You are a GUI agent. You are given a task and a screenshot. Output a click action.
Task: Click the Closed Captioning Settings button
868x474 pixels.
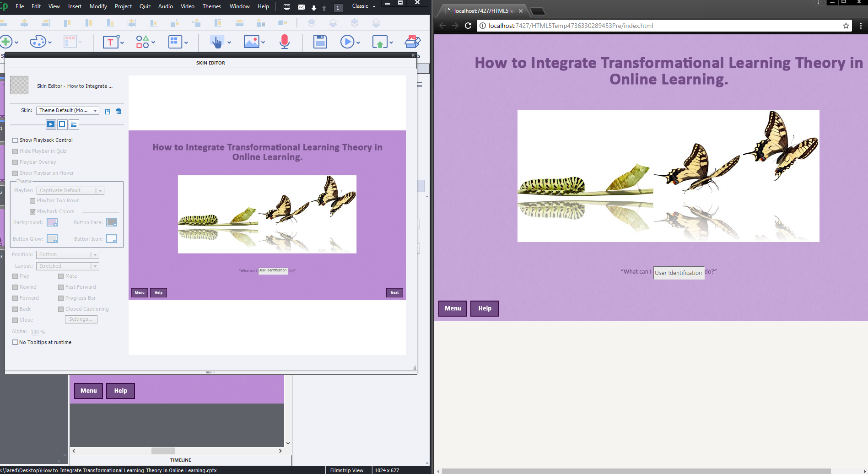81,319
